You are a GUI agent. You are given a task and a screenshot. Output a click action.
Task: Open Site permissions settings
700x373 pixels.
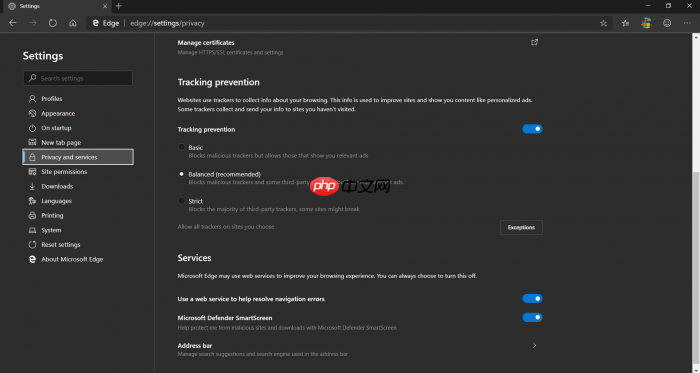(64, 172)
